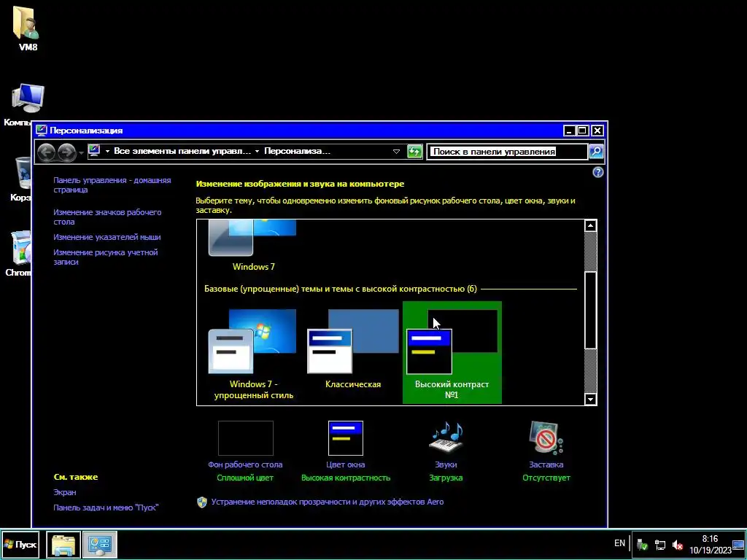Focus 'Поиск в панели управления' search field
This screenshot has height=560, width=747.
click(x=507, y=152)
